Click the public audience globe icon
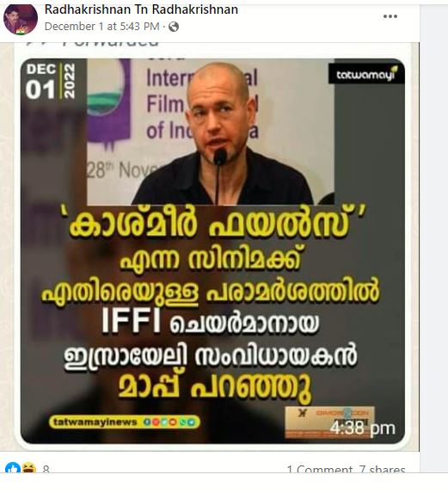Viewport: 448px width, 493px height. (174, 27)
